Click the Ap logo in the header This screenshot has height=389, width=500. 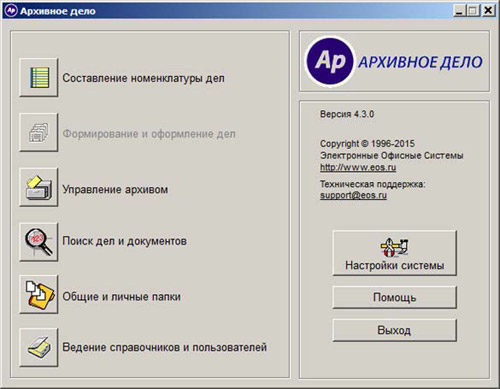point(330,62)
